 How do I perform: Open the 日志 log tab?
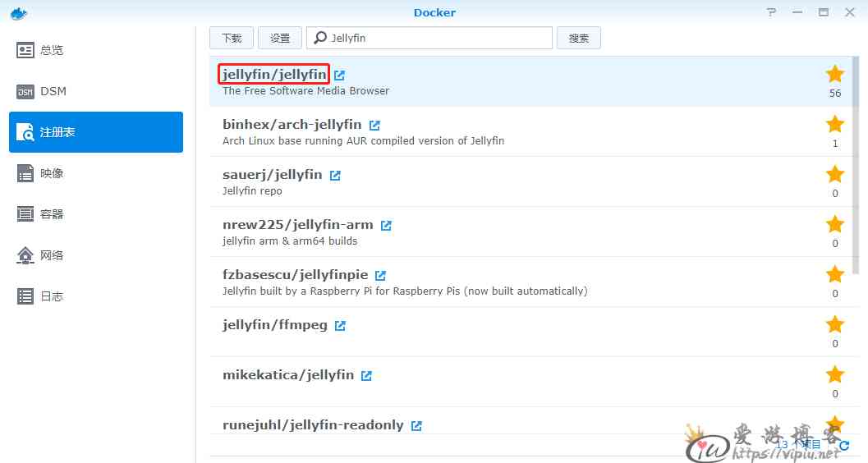tap(96, 296)
